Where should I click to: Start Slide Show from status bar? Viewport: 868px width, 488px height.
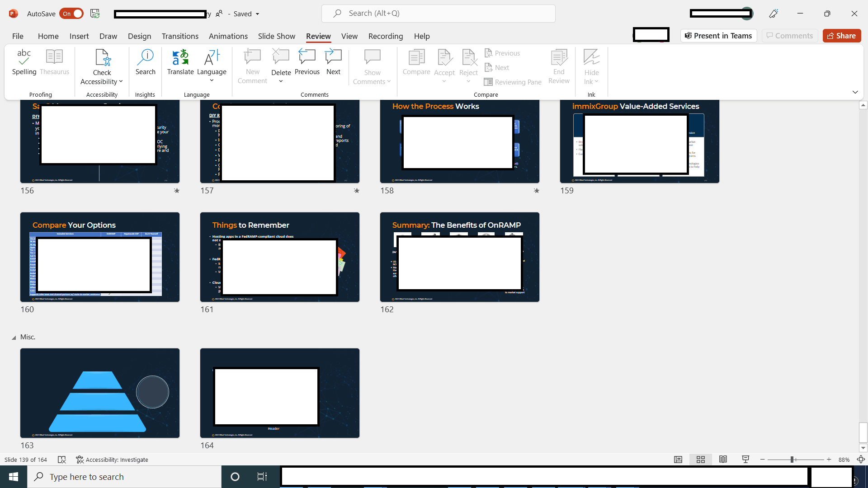(745, 460)
